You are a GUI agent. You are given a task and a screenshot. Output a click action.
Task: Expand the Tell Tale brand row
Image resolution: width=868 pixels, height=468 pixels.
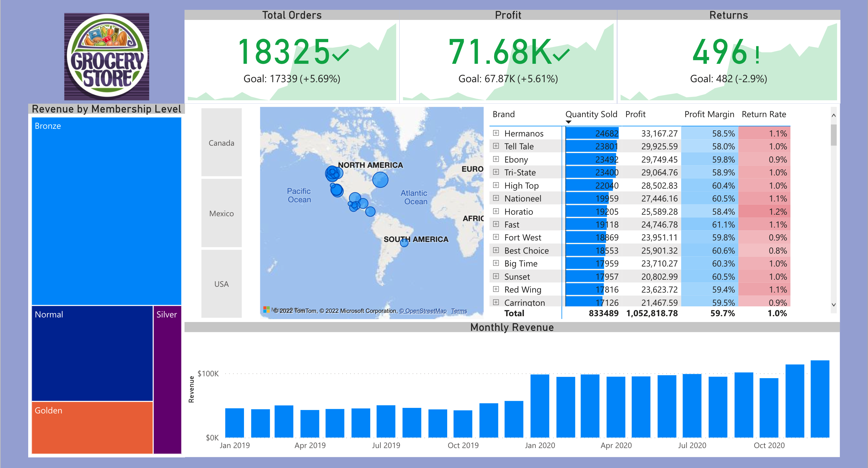click(496, 146)
